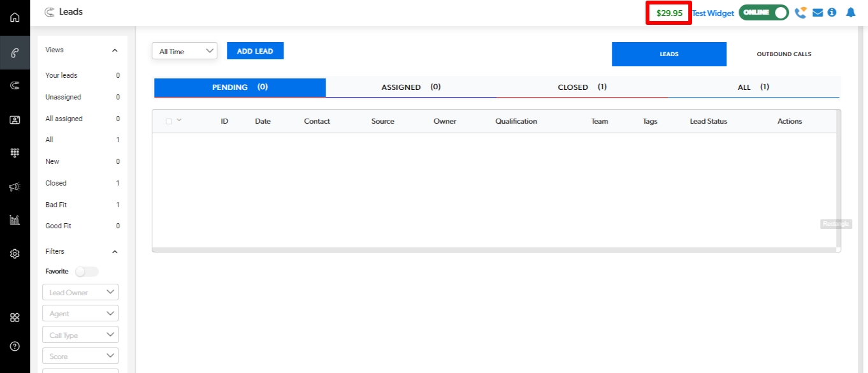Screen dimensions: 868x373
Task: Open the analytics chart icon
Action: [15, 220]
